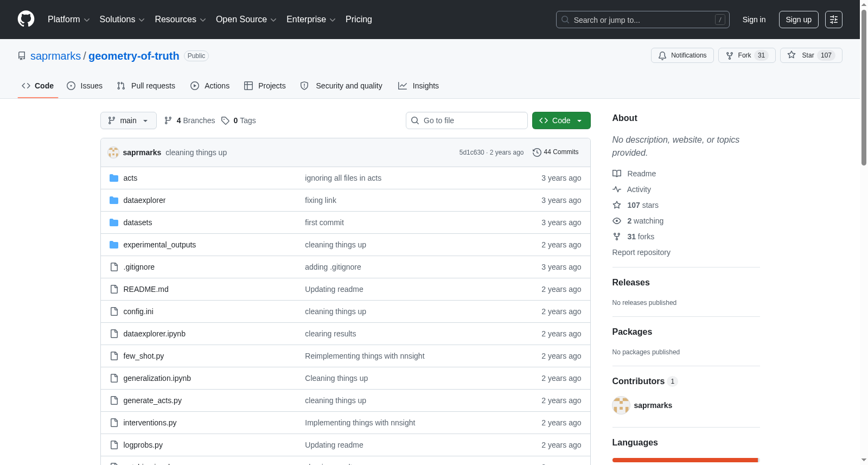
Task: Click the Sign up button
Action: tap(799, 20)
